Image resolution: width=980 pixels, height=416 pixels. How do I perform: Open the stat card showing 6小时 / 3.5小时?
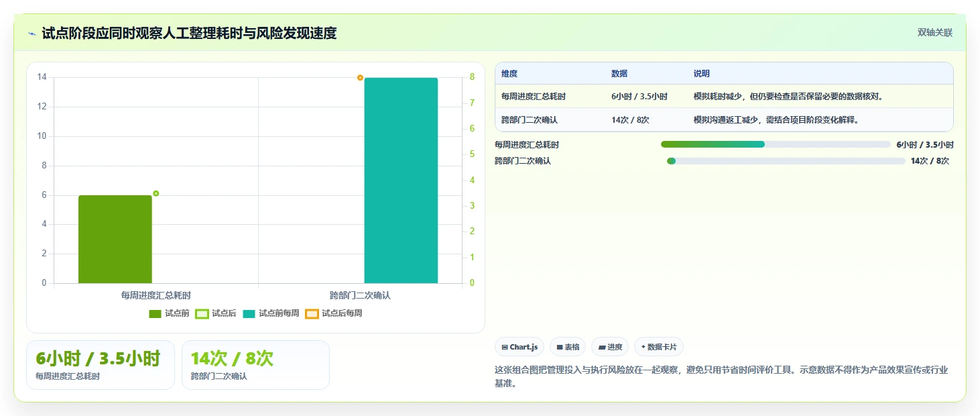pyautogui.click(x=101, y=365)
